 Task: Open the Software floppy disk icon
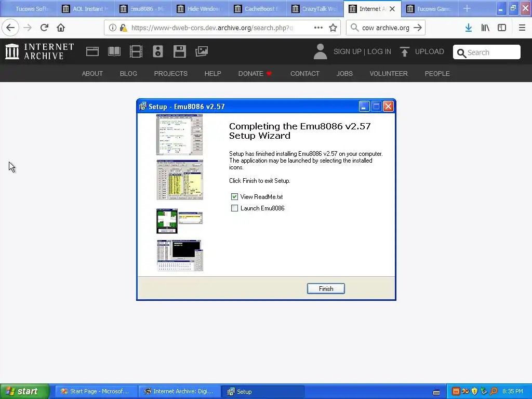(x=179, y=51)
